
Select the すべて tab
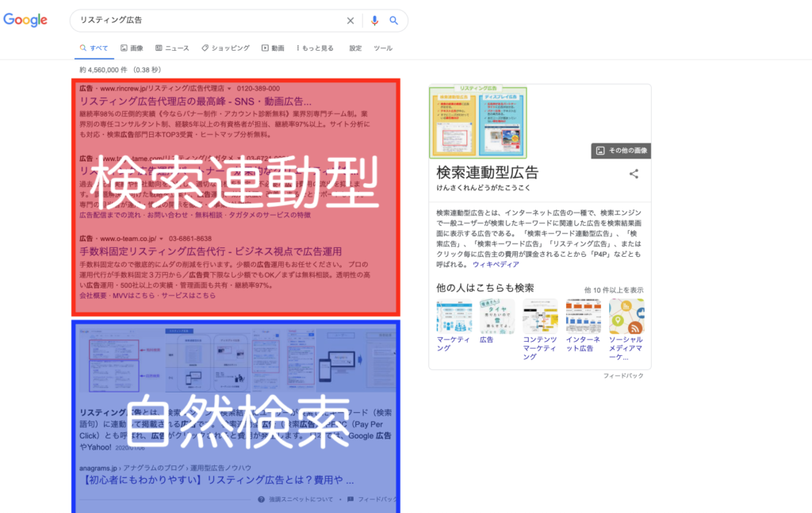94,48
